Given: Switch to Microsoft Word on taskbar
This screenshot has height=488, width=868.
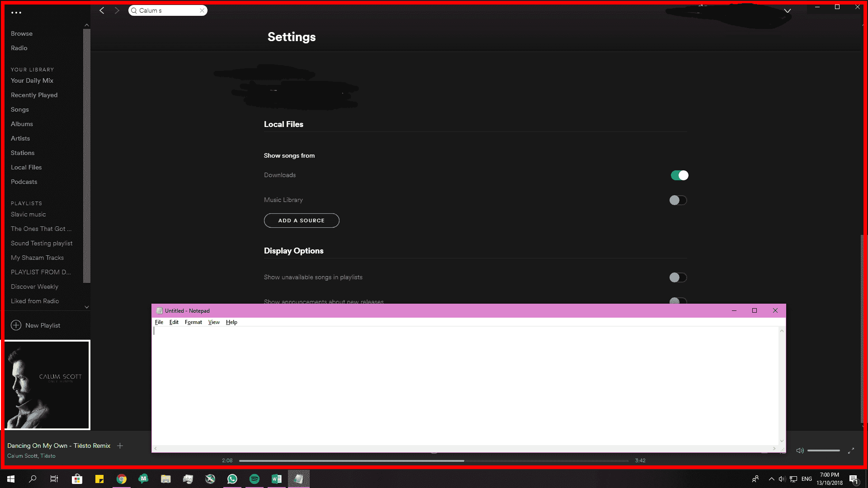Looking at the screenshot, I should [277, 479].
